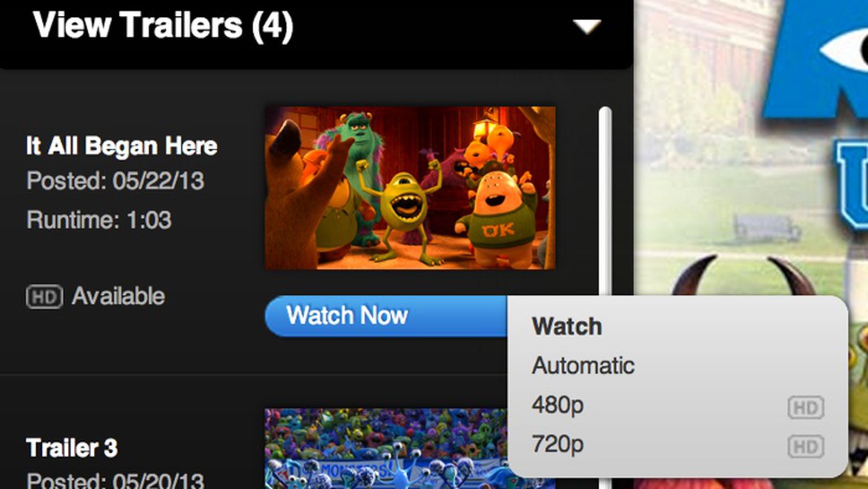Click the Runtime 1:03 text
Viewport: 868px width, 489px height.
pyautogui.click(x=99, y=220)
